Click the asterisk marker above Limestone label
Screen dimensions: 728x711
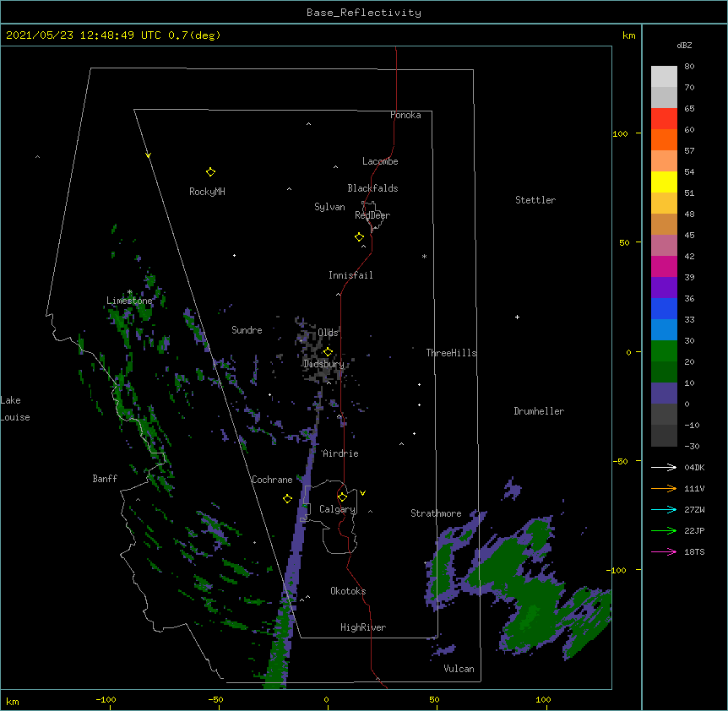(129, 292)
